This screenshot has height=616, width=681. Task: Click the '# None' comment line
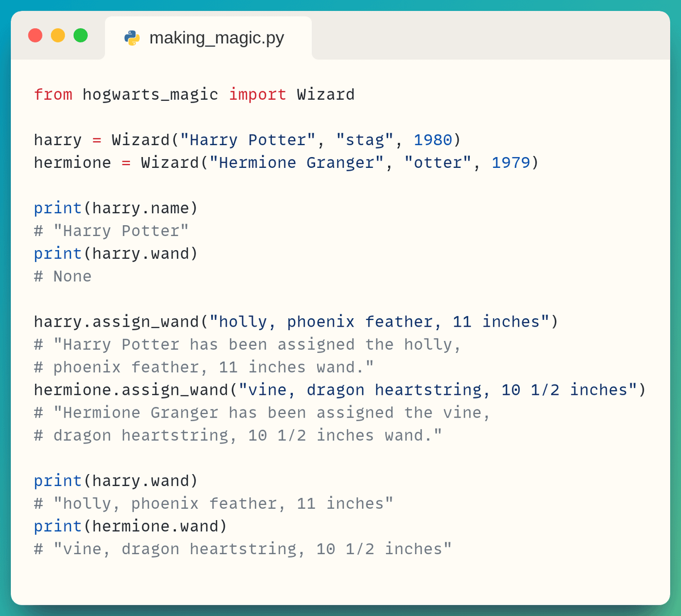(x=62, y=276)
